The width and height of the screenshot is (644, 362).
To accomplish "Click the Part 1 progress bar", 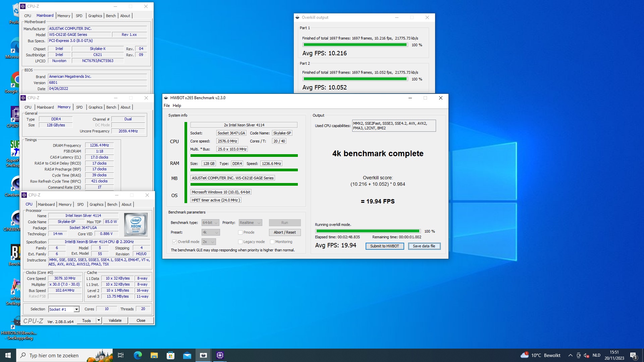I will pos(355,45).
